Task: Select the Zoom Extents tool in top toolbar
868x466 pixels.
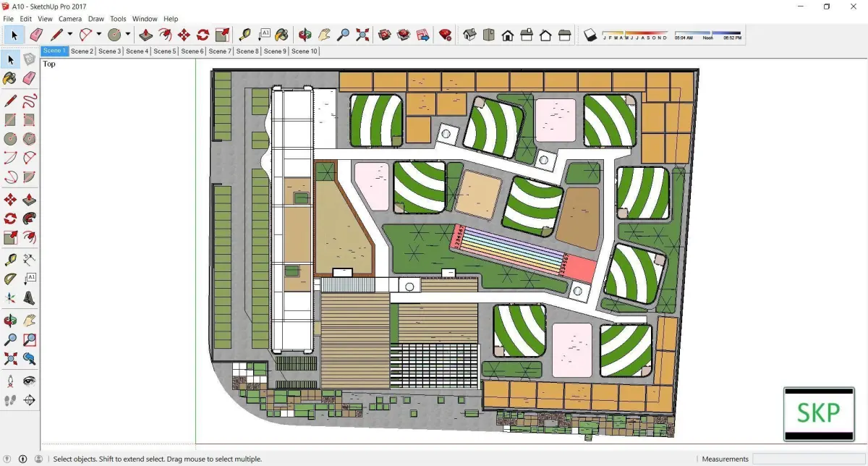Action: point(362,35)
